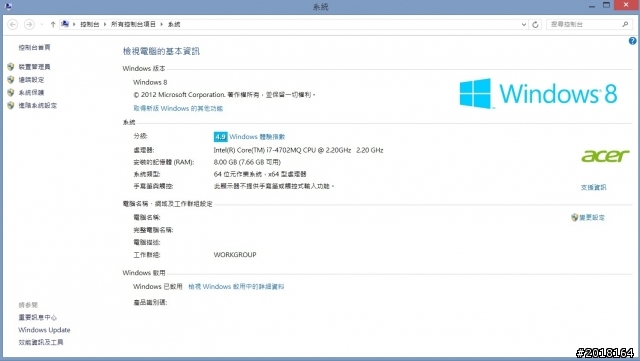Screen dimensions: 640x361
Task: Click 取得新版 Windows 的其他功能 link
Action: point(178,108)
